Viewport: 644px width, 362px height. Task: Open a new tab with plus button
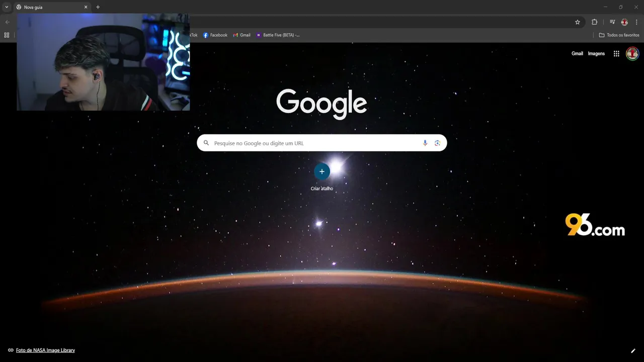(x=98, y=7)
